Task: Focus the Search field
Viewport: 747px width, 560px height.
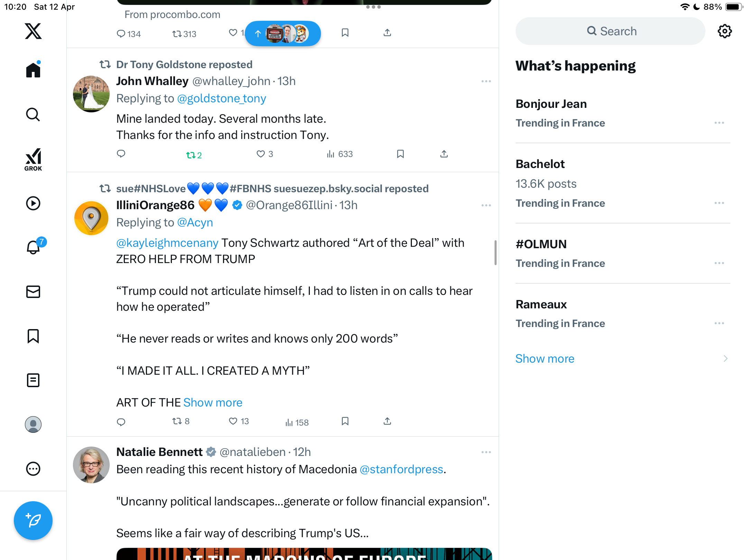Action: pos(610,31)
